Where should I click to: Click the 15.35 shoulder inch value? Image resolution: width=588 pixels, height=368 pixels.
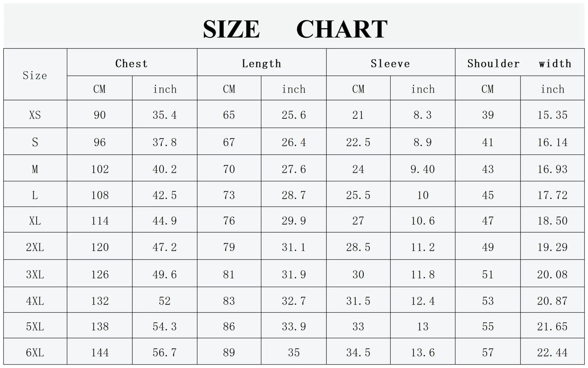552,115
